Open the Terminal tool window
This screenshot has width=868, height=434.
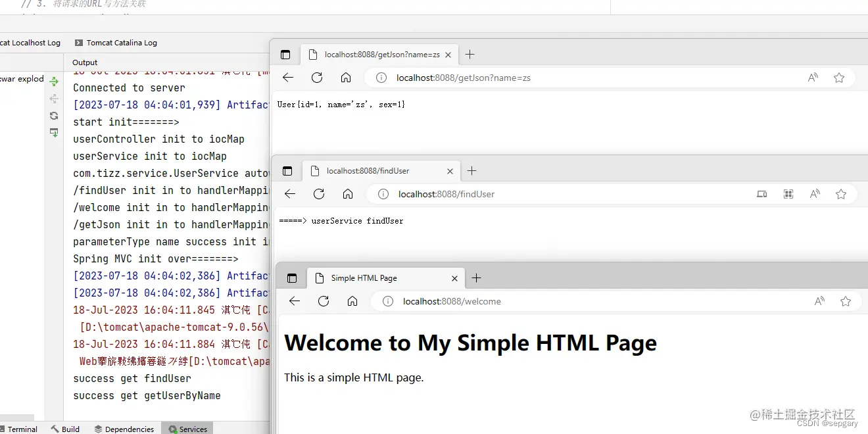coord(18,429)
